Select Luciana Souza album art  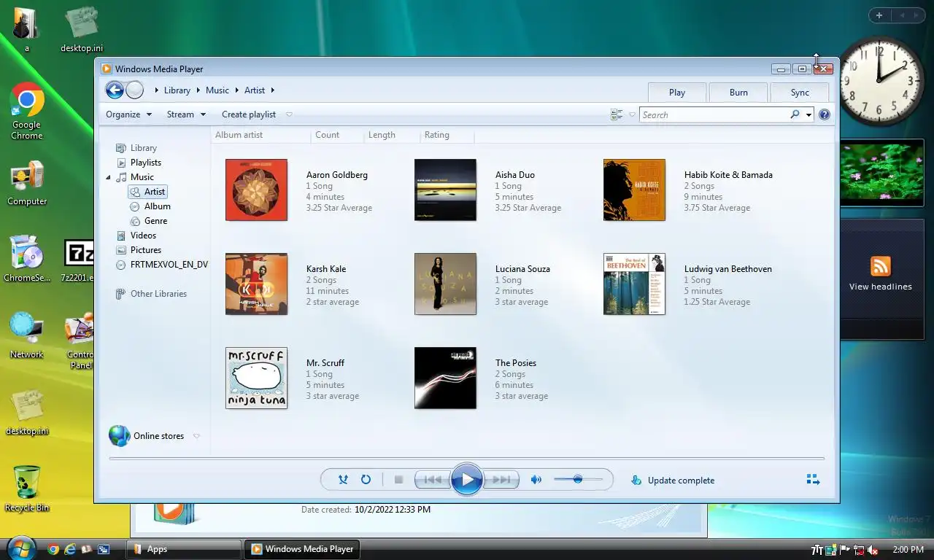[x=445, y=284]
